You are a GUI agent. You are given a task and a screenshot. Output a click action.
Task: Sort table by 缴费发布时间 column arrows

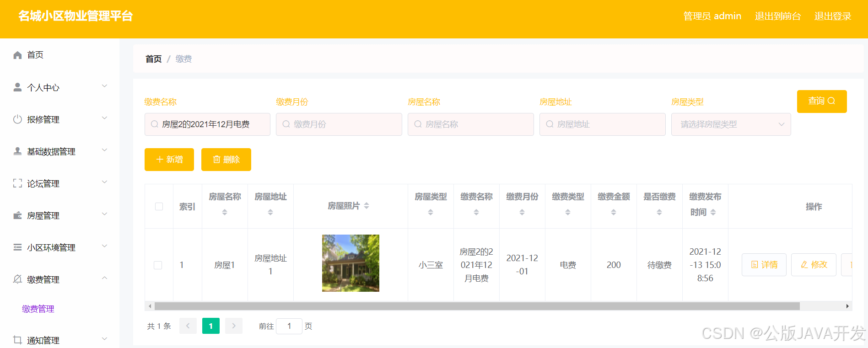[x=713, y=212]
